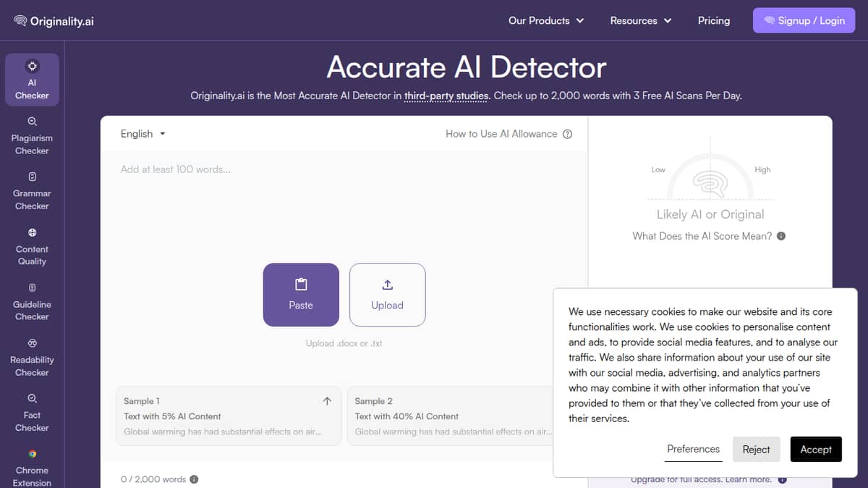
Task: Open the Content Quality globe icon
Action: coord(32,232)
